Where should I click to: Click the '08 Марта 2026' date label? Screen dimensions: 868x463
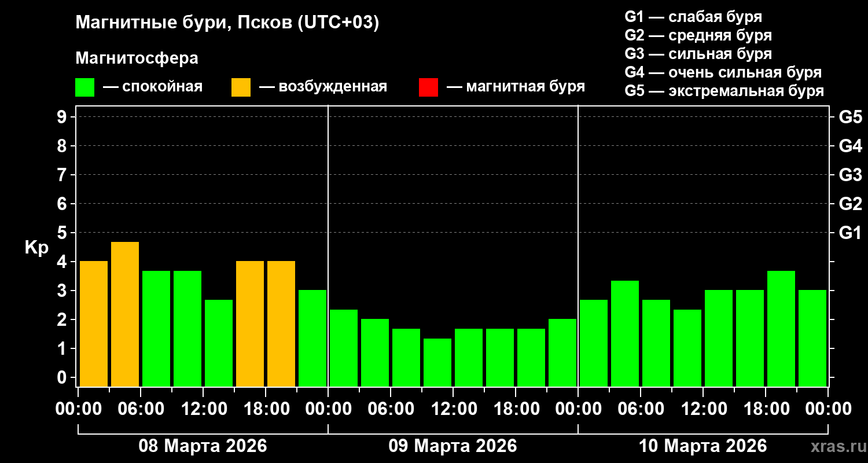point(203,446)
